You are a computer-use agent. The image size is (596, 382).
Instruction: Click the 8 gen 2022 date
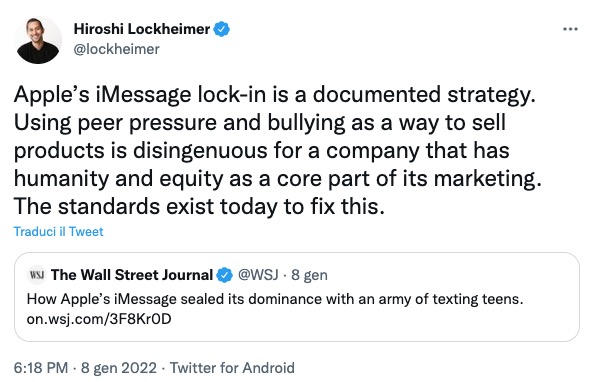pyautogui.click(x=119, y=368)
